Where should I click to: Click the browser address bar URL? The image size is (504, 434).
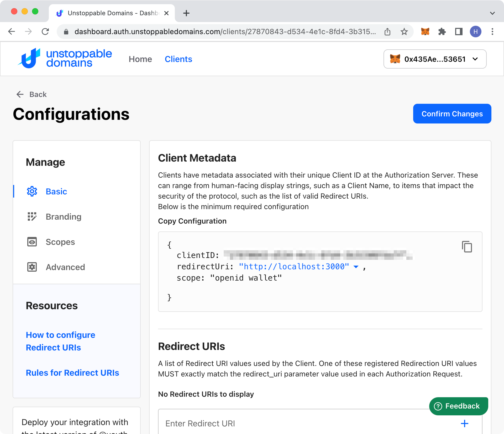[x=225, y=32]
